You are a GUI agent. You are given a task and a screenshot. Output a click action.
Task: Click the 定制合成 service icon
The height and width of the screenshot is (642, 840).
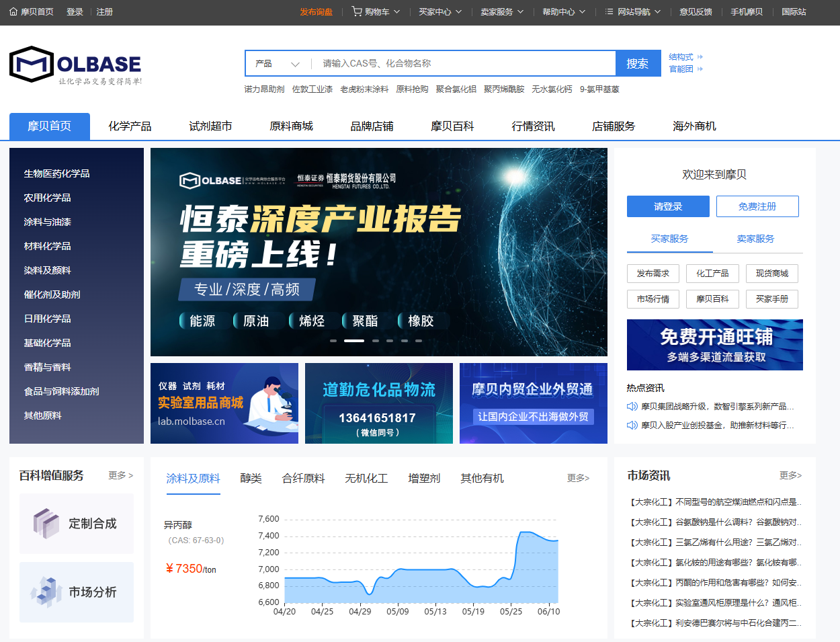(x=46, y=523)
